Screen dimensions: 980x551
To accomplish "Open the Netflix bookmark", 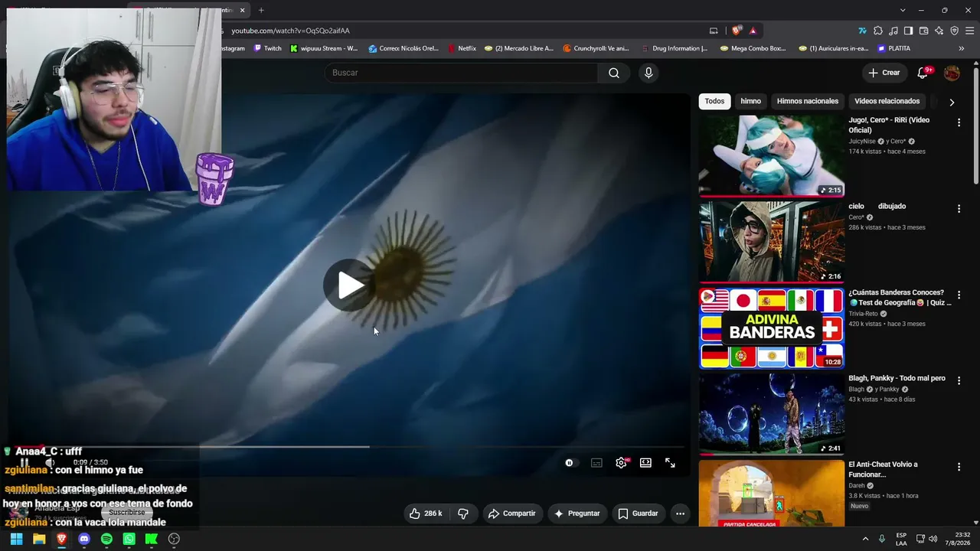I will (x=462, y=48).
